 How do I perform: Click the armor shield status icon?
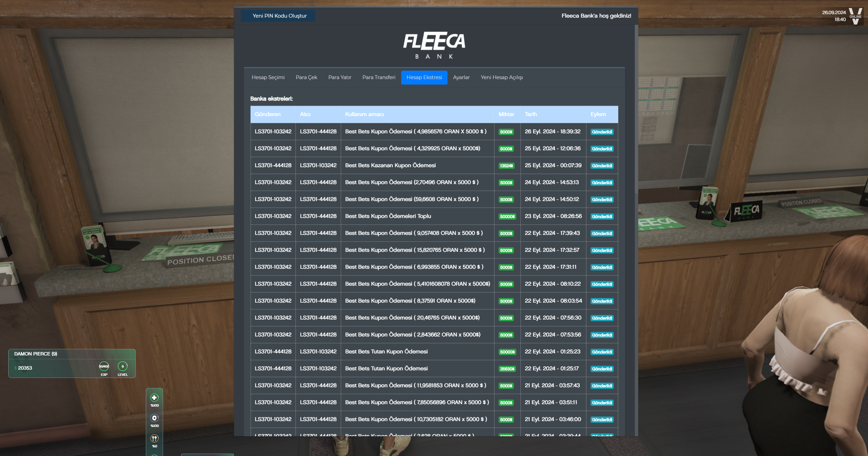tap(154, 418)
